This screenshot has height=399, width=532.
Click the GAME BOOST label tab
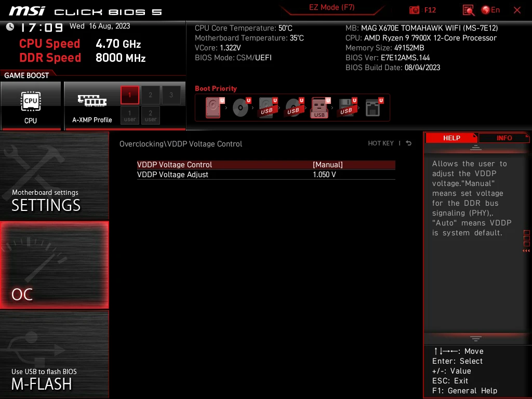point(26,75)
